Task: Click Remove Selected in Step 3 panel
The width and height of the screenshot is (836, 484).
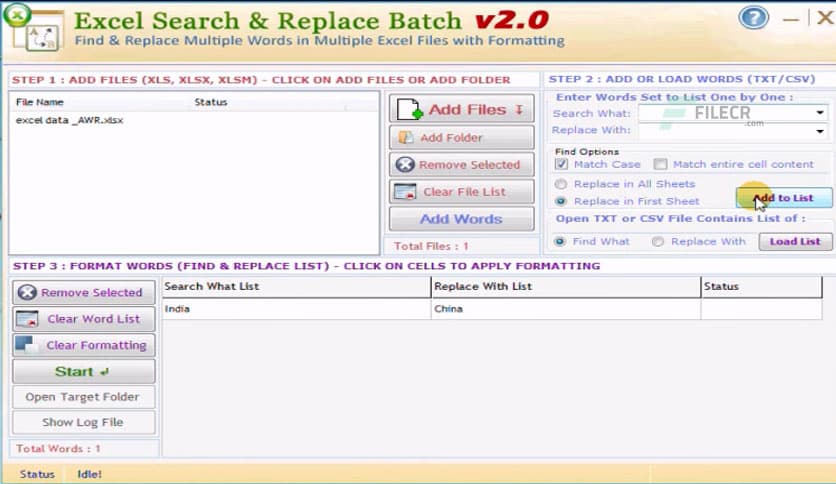Action: (x=84, y=293)
